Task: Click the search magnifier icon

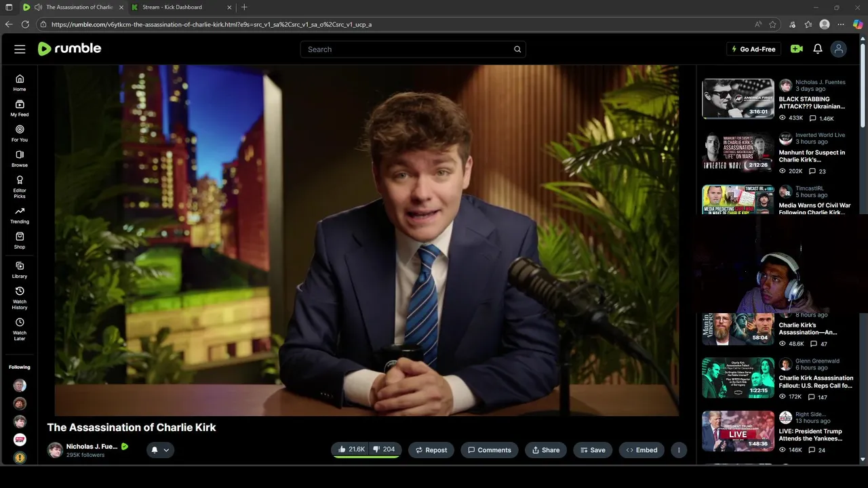Action: coord(517,49)
